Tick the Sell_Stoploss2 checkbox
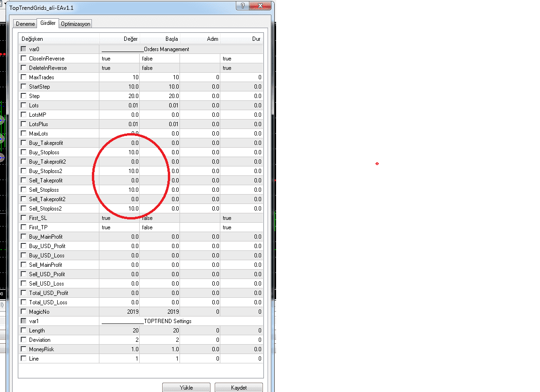 coord(23,208)
